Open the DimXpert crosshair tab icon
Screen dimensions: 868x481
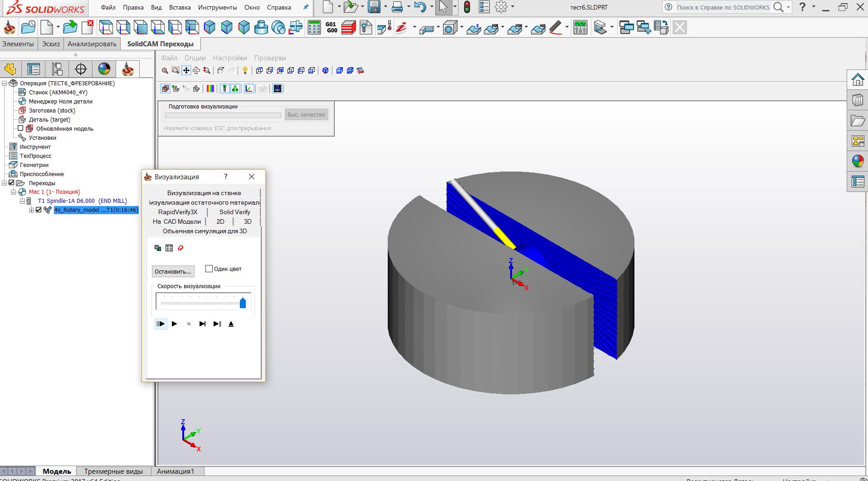tap(81, 69)
